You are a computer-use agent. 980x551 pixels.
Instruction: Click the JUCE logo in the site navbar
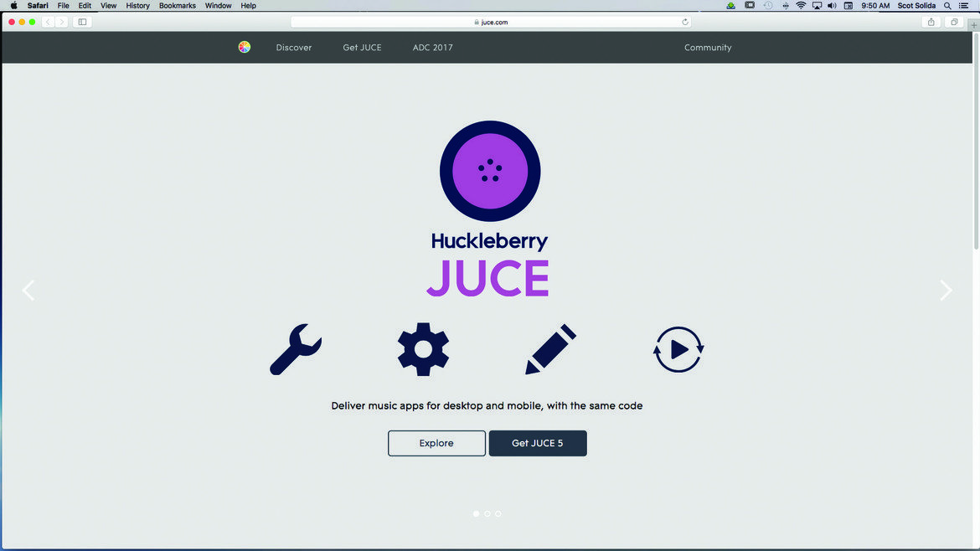click(245, 47)
